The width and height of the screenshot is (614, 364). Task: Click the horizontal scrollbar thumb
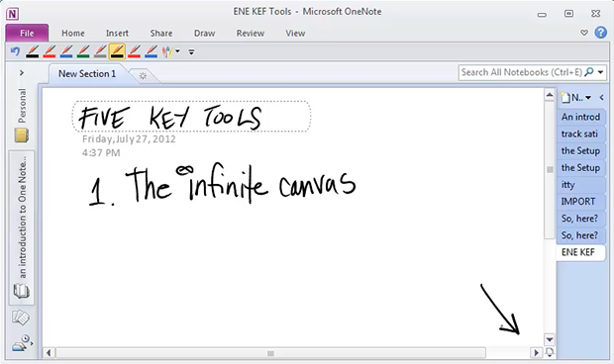pyautogui.click(x=270, y=353)
